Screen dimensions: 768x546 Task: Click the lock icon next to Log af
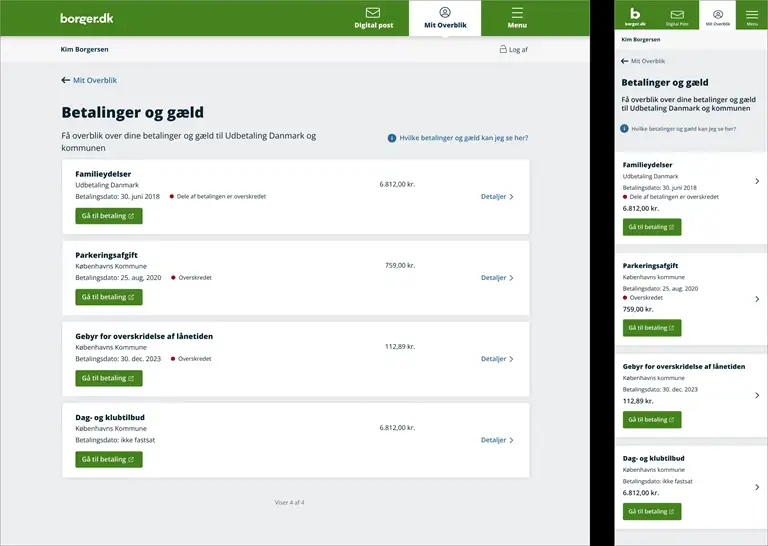[503, 49]
